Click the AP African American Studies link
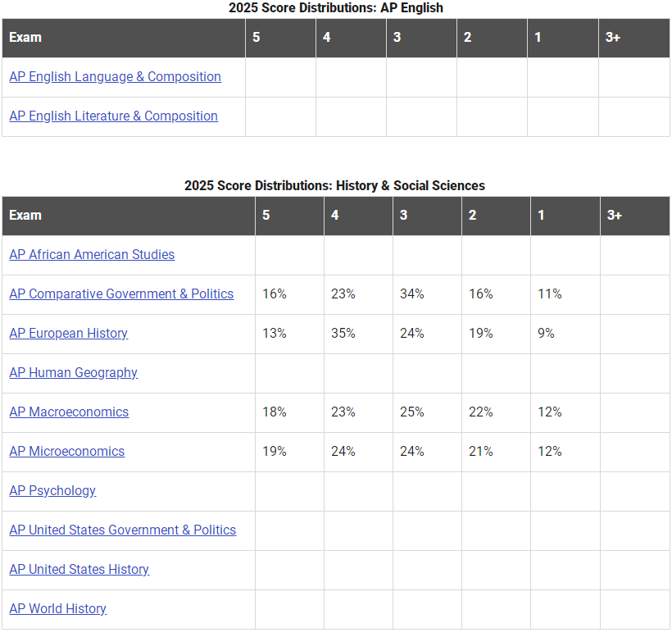 pos(92,255)
